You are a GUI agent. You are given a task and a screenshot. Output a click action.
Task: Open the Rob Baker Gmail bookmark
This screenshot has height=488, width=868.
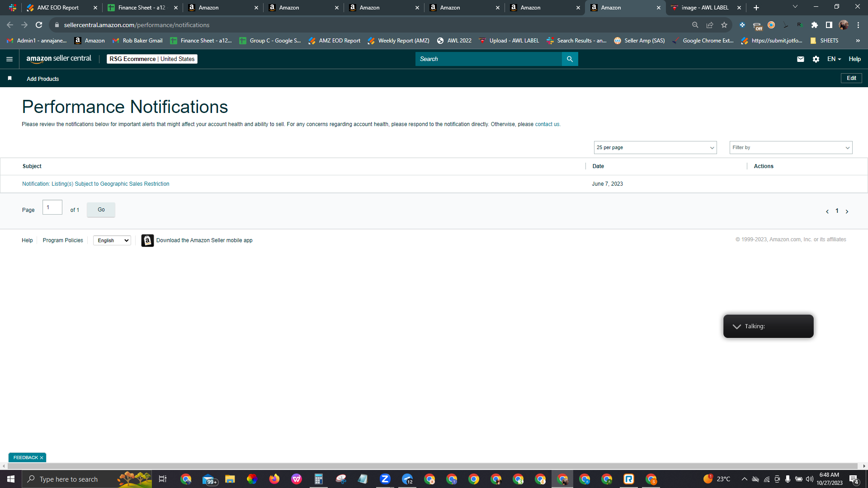point(137,41)
